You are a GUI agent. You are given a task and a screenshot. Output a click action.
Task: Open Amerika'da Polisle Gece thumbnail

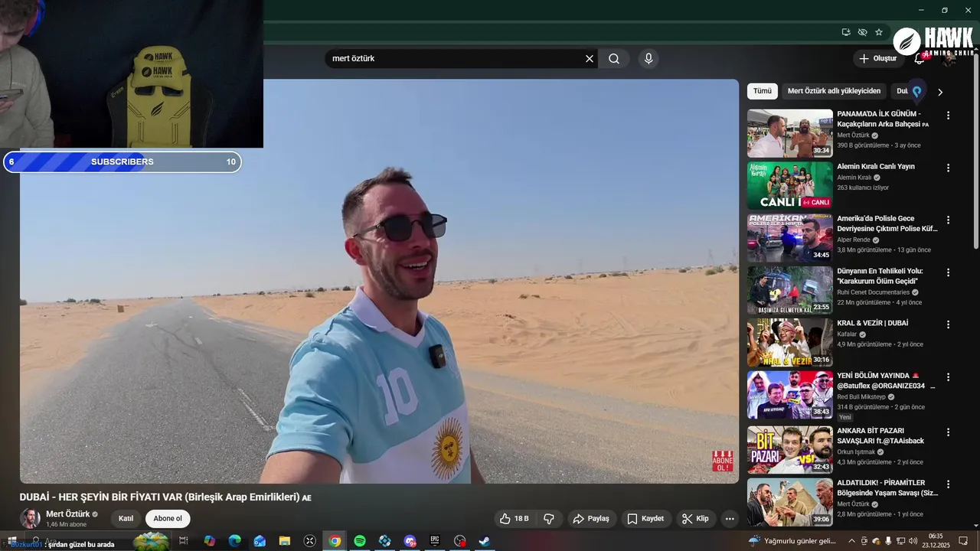point(790,237)
